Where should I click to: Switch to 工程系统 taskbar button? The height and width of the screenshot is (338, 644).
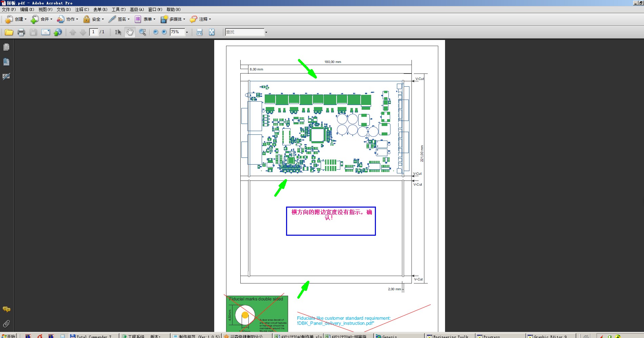(x=145, y=336)
